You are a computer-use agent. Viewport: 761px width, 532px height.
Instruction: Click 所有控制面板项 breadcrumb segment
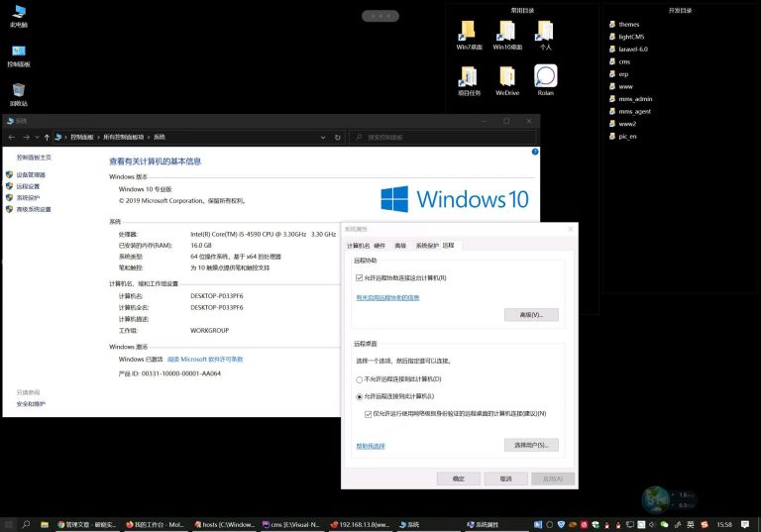123,138
